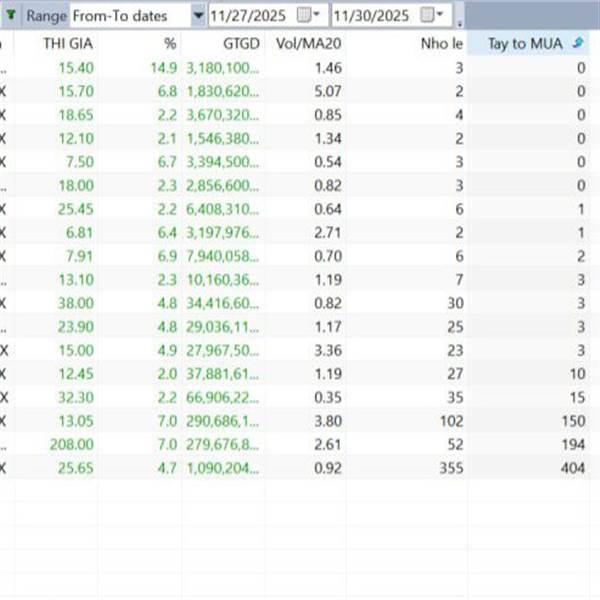Open the calendar picker for 11/27/2025
Viewport: 600px width, 600px height.
coord(308,15)
